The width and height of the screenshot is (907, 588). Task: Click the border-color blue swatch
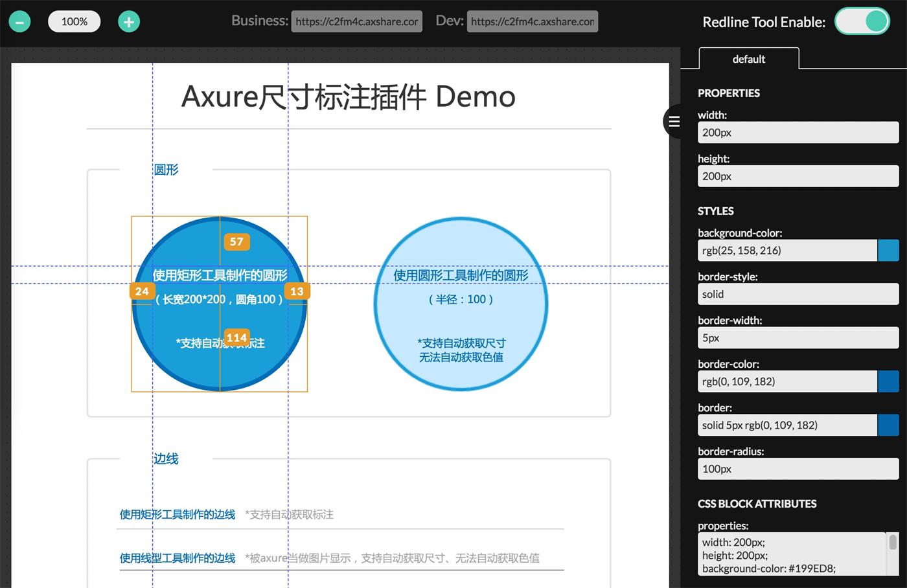(888, 381)
